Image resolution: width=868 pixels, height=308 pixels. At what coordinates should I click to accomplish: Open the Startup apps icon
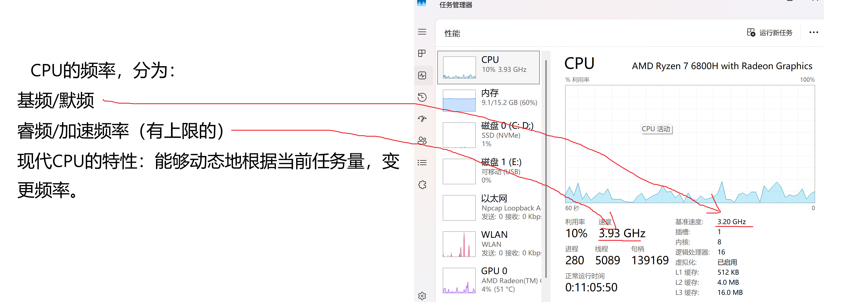click(x=422, y=119)
